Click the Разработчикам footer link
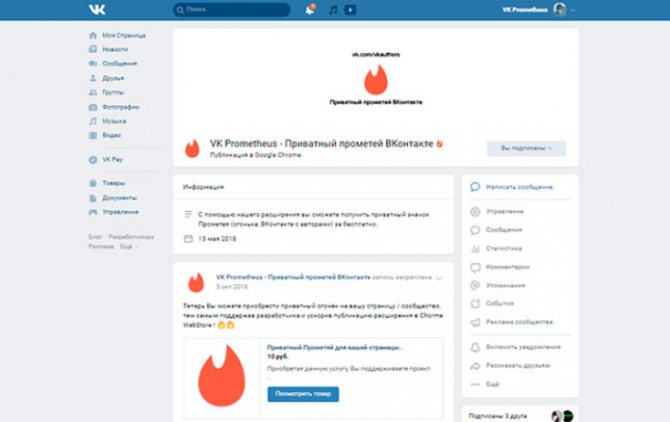Screen dimensions: 670x422 (131, 237)
